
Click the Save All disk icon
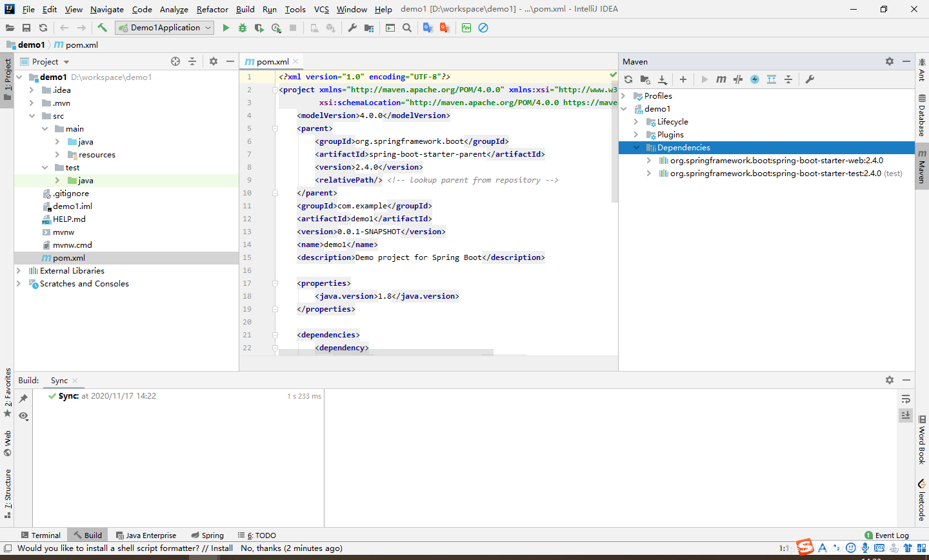pos(26,28)
